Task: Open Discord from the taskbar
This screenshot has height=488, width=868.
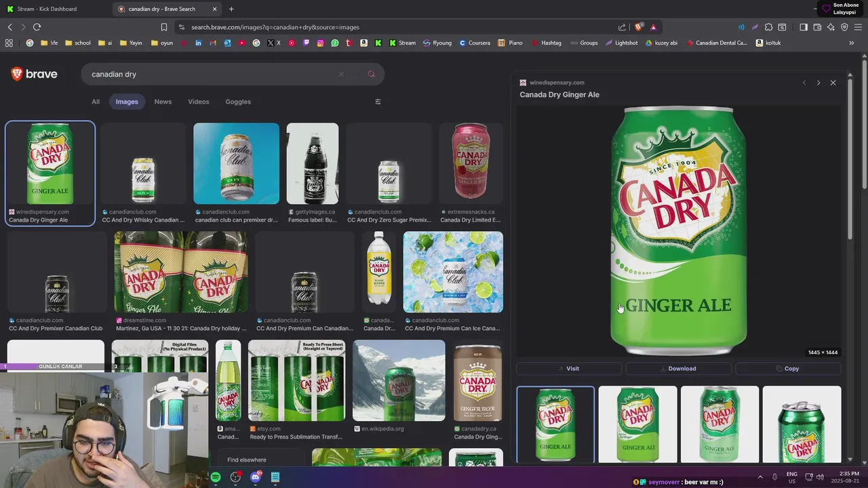Action: (x=256, y=477)
